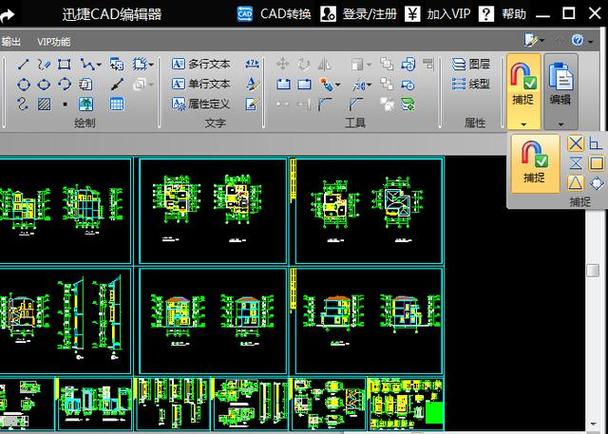The height and width of the screenshot is (434, 608).
Task: Choose the Hatch fill tool
Action: (44, 103)
